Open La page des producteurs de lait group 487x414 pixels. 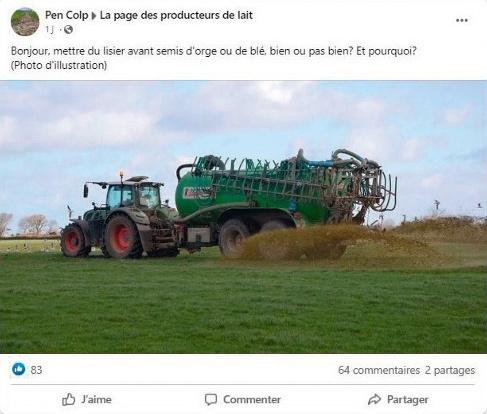(x=176, y=15)
